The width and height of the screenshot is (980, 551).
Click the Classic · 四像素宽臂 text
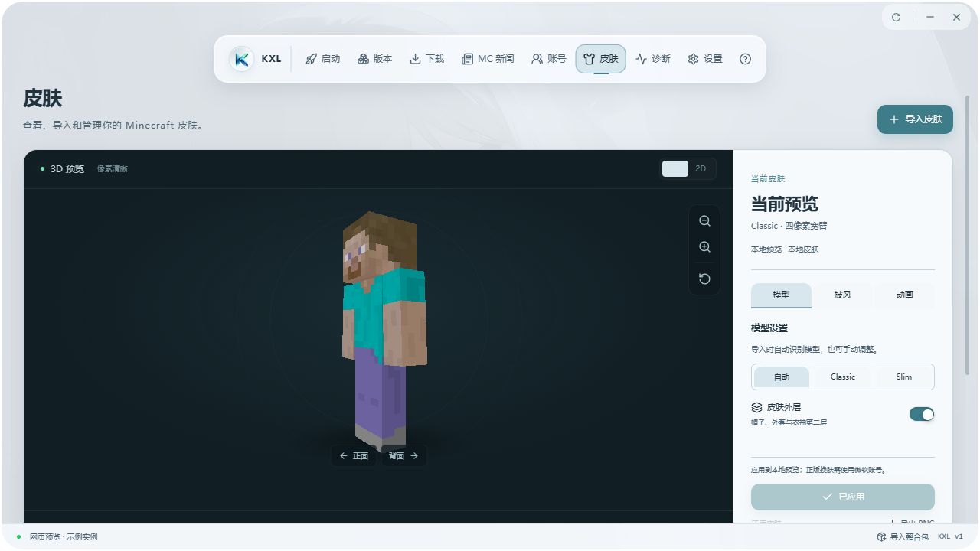click(789, 226)
